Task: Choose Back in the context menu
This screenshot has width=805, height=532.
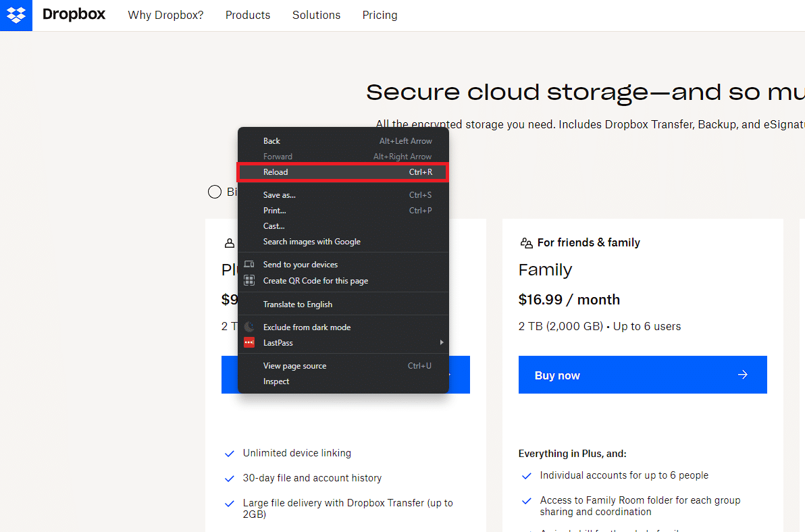Action: pyautogui.click(x=343, y=141)
